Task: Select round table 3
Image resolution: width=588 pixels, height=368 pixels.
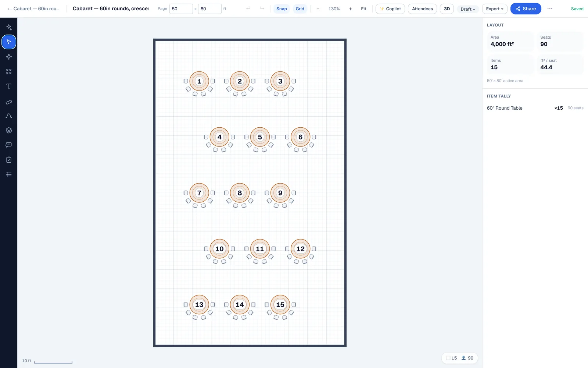Action: [280, 81]
